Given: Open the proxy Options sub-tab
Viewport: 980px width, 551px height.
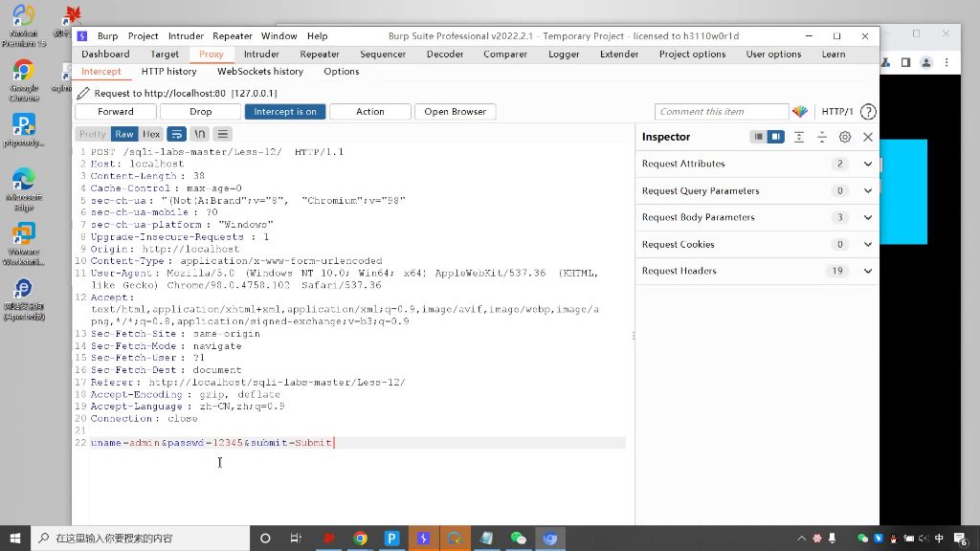Looking at the screenshot, I should (x=342, y=72).
